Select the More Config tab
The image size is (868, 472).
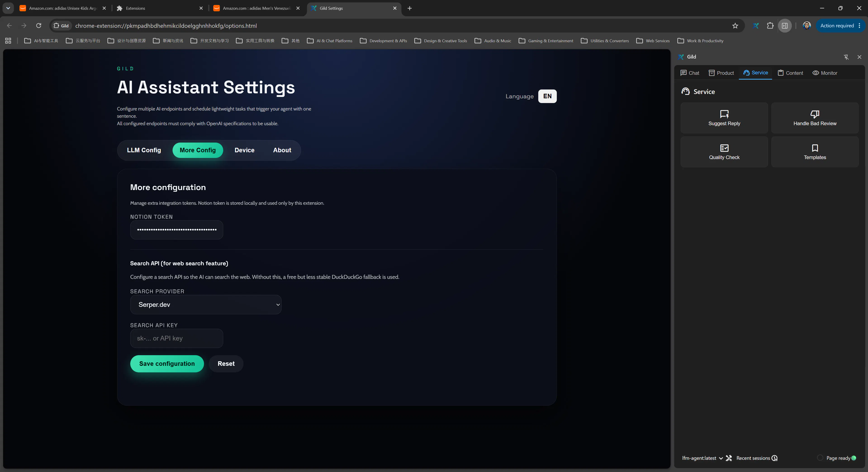click(x=197, y=150)
